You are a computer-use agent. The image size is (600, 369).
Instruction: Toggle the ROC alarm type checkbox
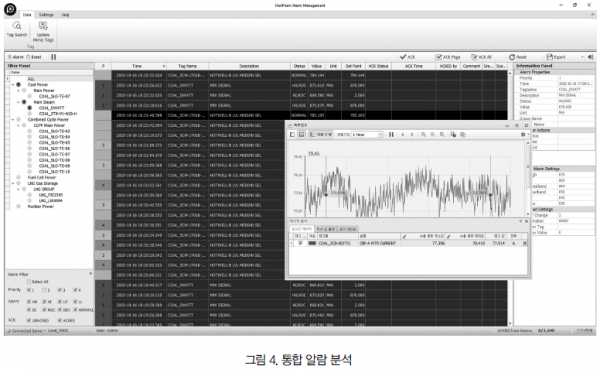coord(44,310)
